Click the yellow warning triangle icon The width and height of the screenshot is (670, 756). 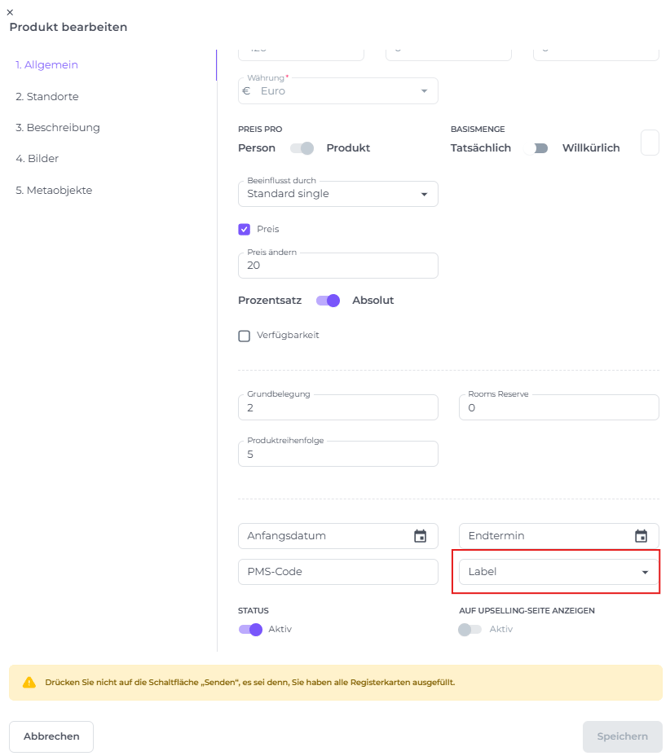[x=29, y=682]
